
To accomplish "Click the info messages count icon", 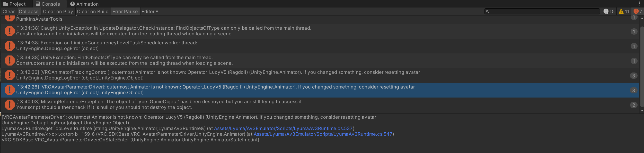I will [606, 11].
